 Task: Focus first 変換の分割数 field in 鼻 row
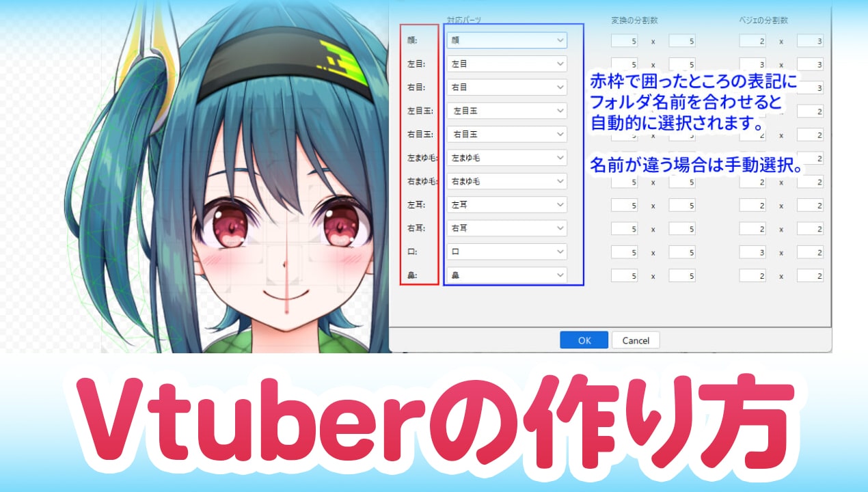point(625,275)
